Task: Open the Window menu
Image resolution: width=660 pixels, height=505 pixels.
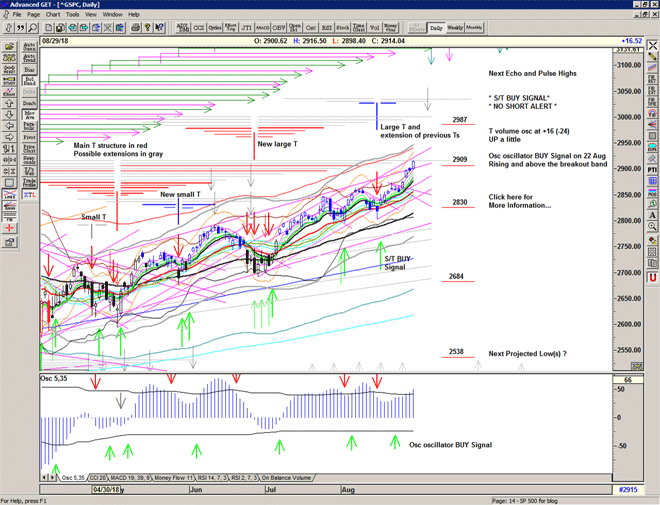Action: pos(112,15)
